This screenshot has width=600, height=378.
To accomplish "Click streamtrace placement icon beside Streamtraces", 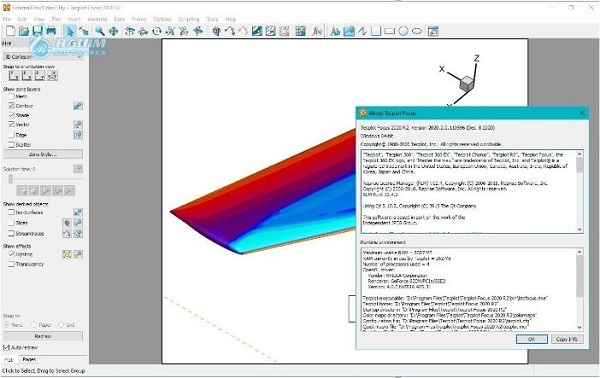I will tap(67, 233).
